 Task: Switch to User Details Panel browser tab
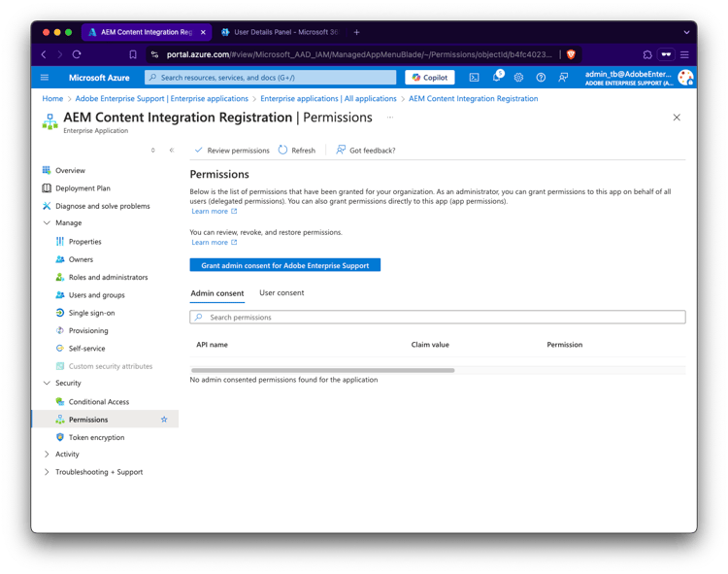281,32
